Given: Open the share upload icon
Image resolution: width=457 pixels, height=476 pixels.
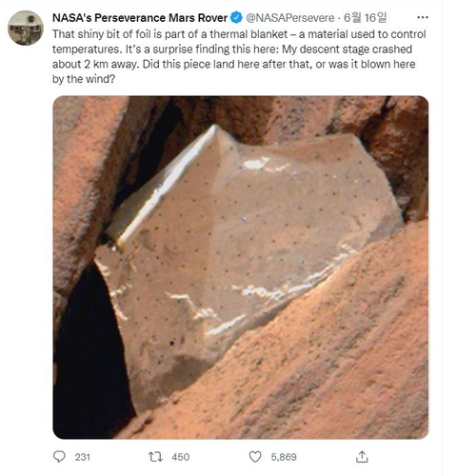Looking at the screenshot, I should [362, 457].
